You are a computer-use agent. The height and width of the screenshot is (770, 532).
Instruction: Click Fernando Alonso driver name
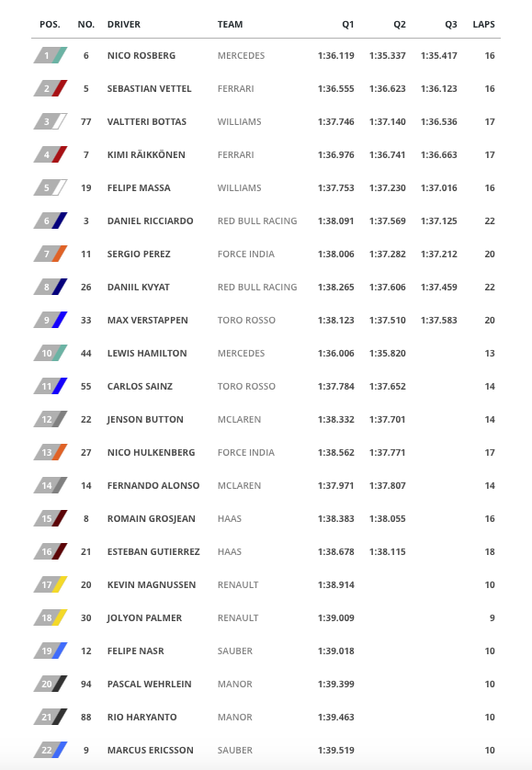pos(153,486)
